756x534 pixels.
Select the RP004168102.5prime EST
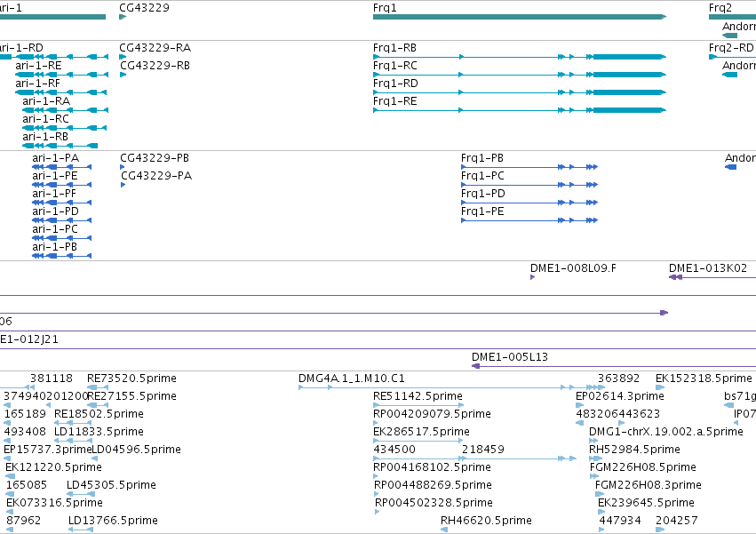coord(376,476)
